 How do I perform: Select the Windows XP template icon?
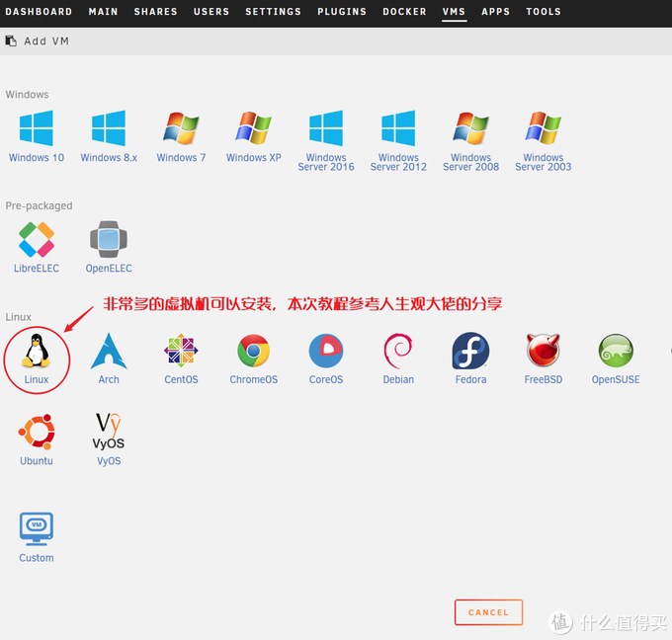[x=254, y=128]
